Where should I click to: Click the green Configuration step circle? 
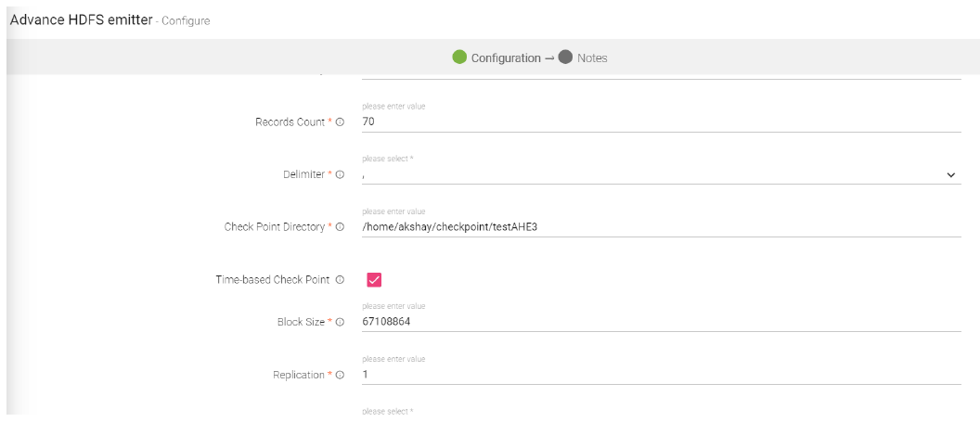(459, 58)
